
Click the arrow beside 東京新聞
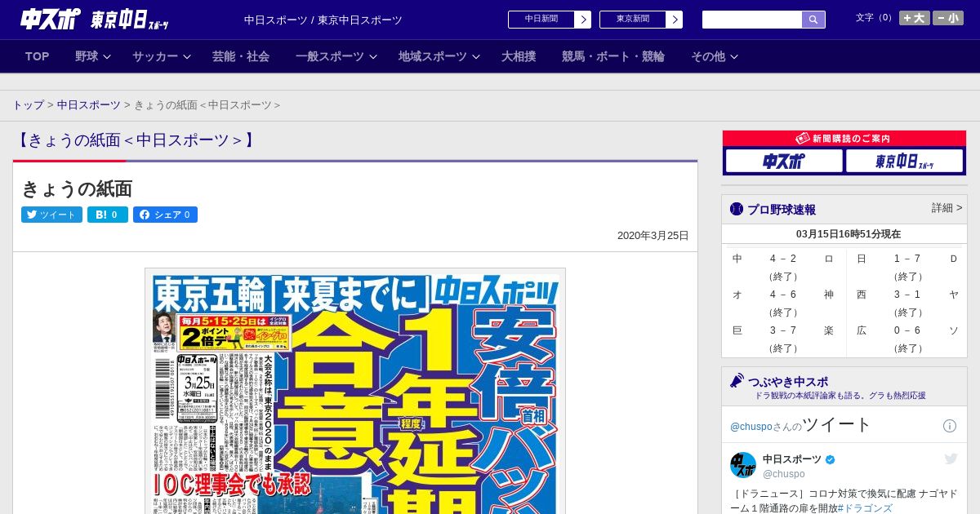pos(675,20)
